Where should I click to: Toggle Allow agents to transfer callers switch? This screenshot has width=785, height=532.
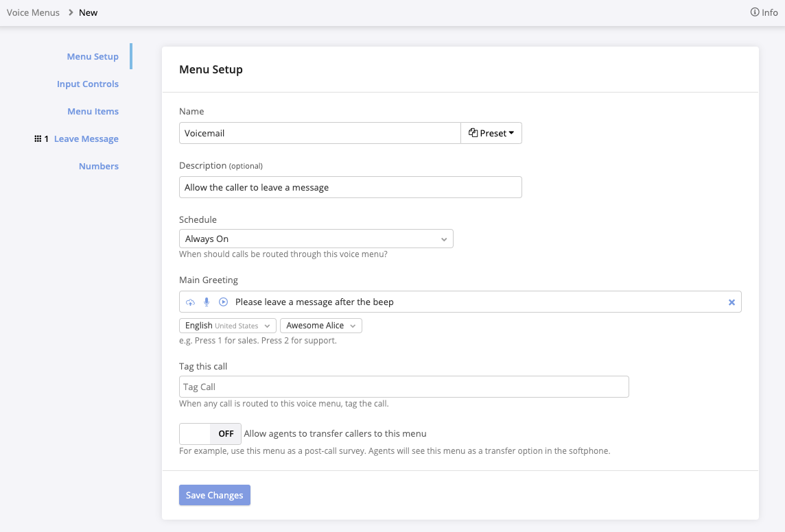pyautogui.click(x=210, y=434)
